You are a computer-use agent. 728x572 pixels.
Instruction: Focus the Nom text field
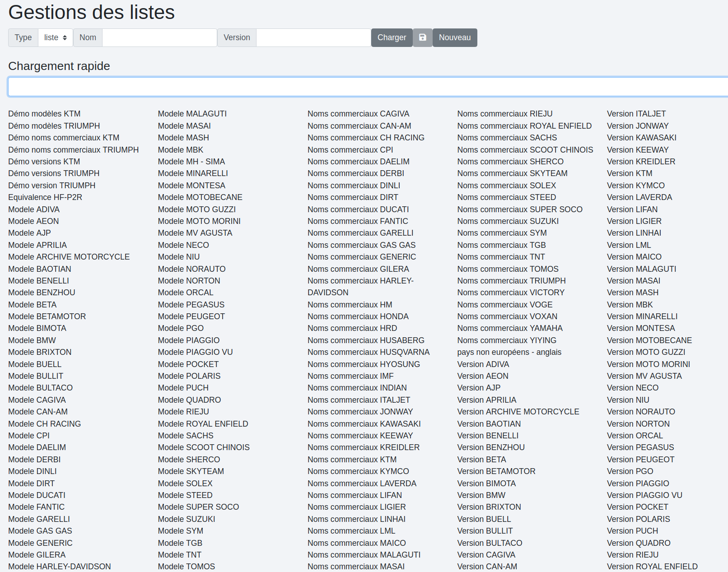159,37
